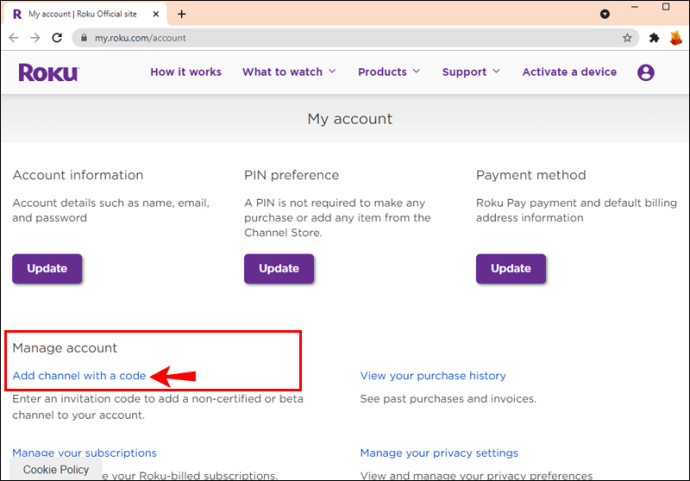The height and width of the screenshot is (481, 690).
Task: Open a new browser tab
Action: click(x=182, y=14)
